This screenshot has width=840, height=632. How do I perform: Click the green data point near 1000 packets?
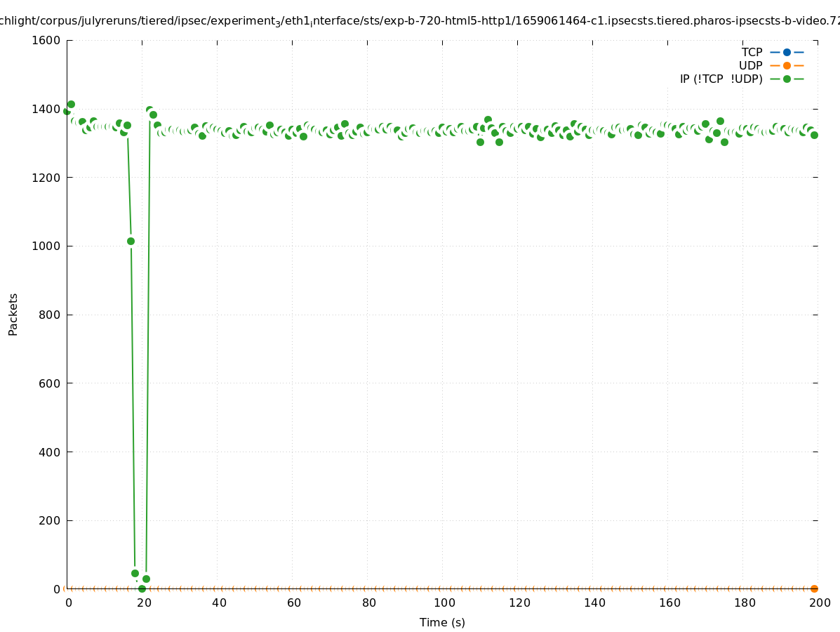pyautogui.click(x=131, y=241)
